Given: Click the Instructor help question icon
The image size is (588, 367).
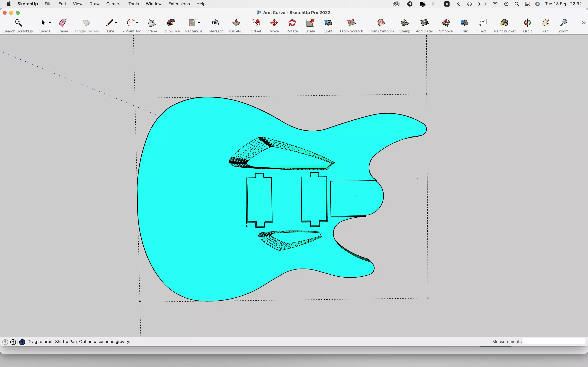Looking at the screenshot, I should point(22,342).
